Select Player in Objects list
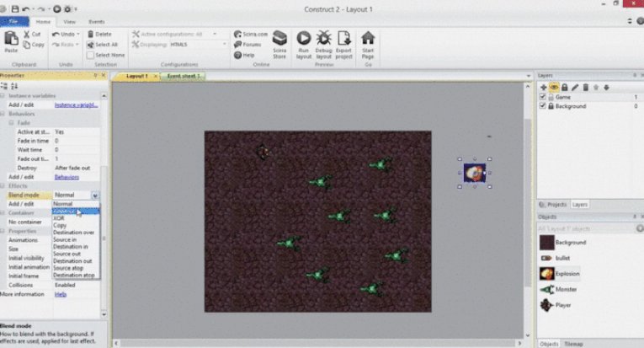Viewport: 644px width, 348px height. click(556, 305)
